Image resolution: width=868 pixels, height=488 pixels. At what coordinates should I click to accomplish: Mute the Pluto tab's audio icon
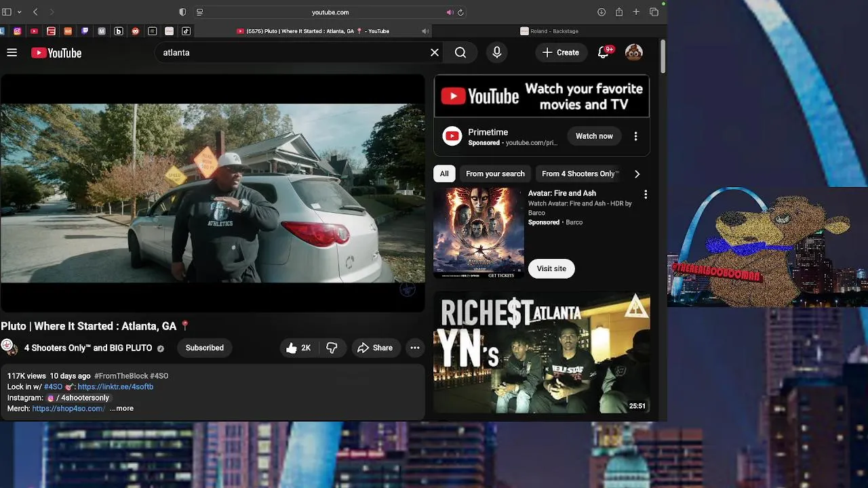coord(425,30)
